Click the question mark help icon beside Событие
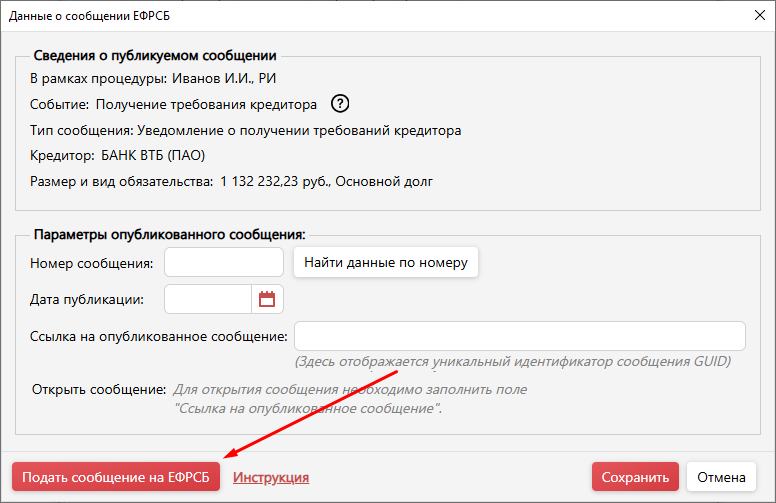Viewport: 776px width, 503px height. (x=340, y=104)
